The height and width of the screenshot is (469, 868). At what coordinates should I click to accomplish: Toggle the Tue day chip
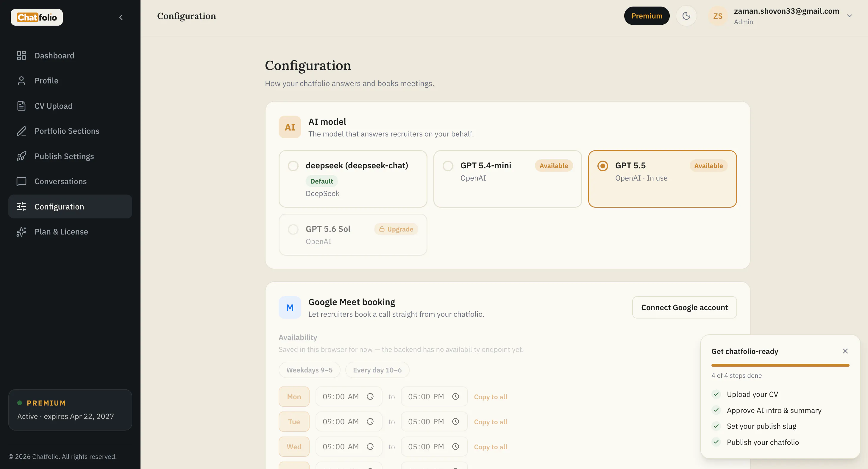pos(294,422)
